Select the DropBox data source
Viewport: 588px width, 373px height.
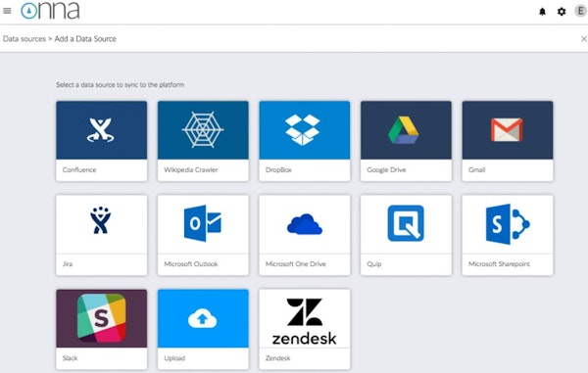click(305, 141)
